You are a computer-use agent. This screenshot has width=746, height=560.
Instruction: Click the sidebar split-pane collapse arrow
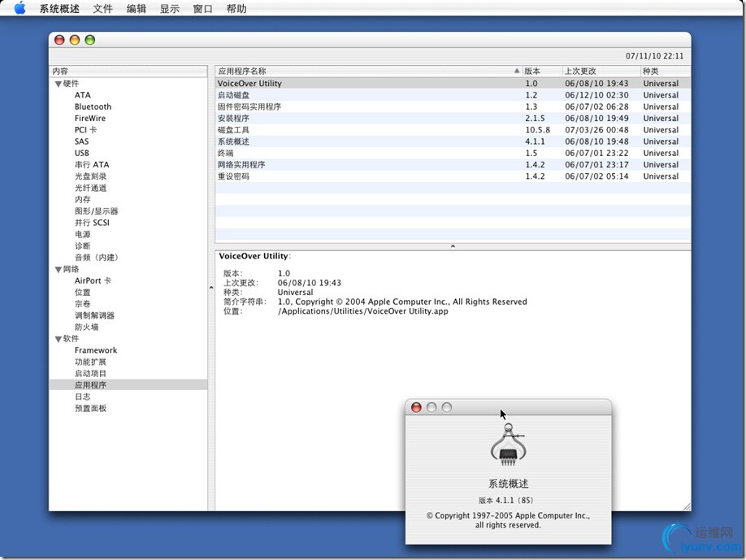click(211, 288)
